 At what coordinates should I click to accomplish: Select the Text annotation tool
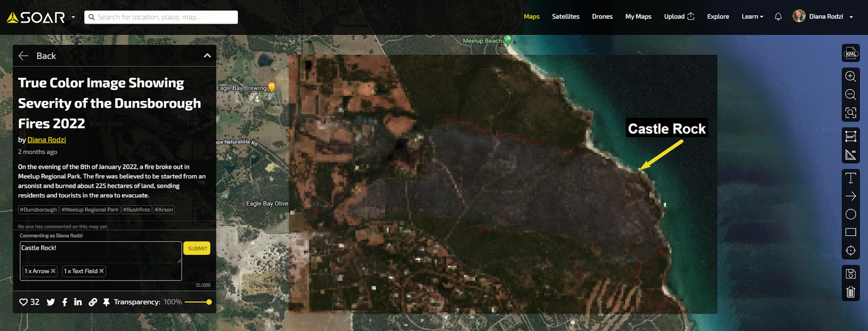click(851, 178)
